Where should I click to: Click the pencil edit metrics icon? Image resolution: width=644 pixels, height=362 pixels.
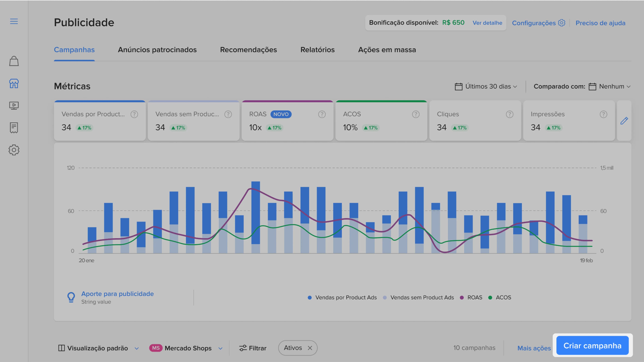click(624, 121)
